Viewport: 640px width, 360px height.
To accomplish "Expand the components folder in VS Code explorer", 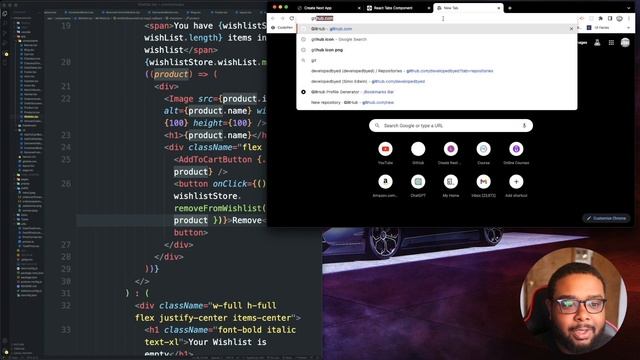I will tap(29, 41).
